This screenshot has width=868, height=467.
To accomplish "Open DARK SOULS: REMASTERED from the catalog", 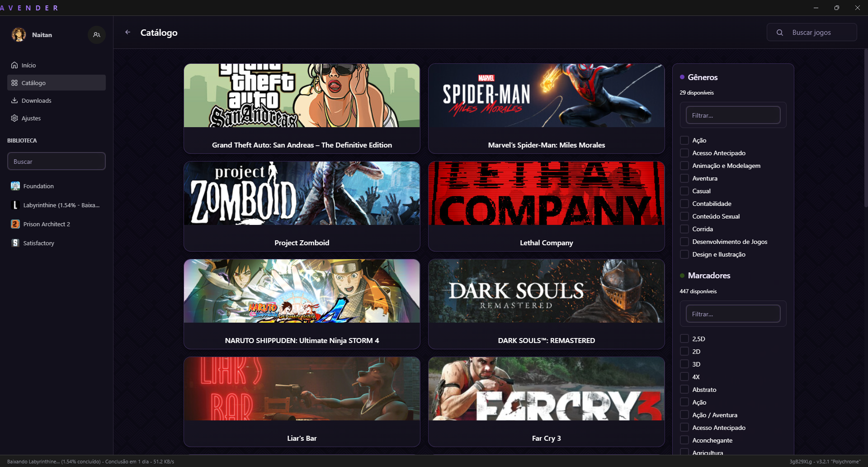I will pyautogui.click(x=546, y=304).
